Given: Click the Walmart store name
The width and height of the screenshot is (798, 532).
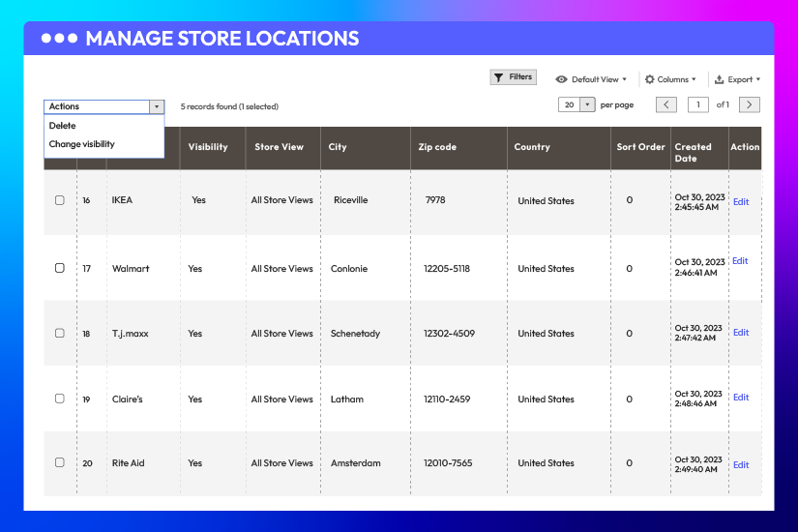Looking at the screenshot, I should 131,269.
